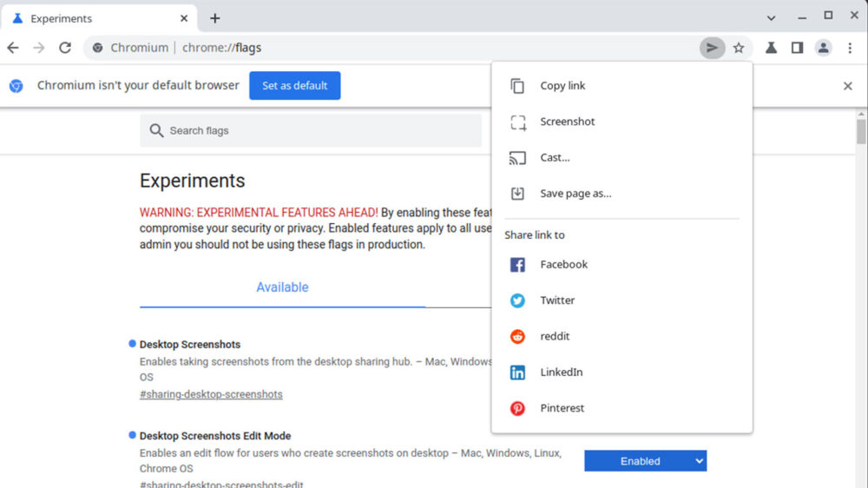This screenshot has height=488, width=868.
Task: Choose Save page as... option
Action: tap(575, 194)
